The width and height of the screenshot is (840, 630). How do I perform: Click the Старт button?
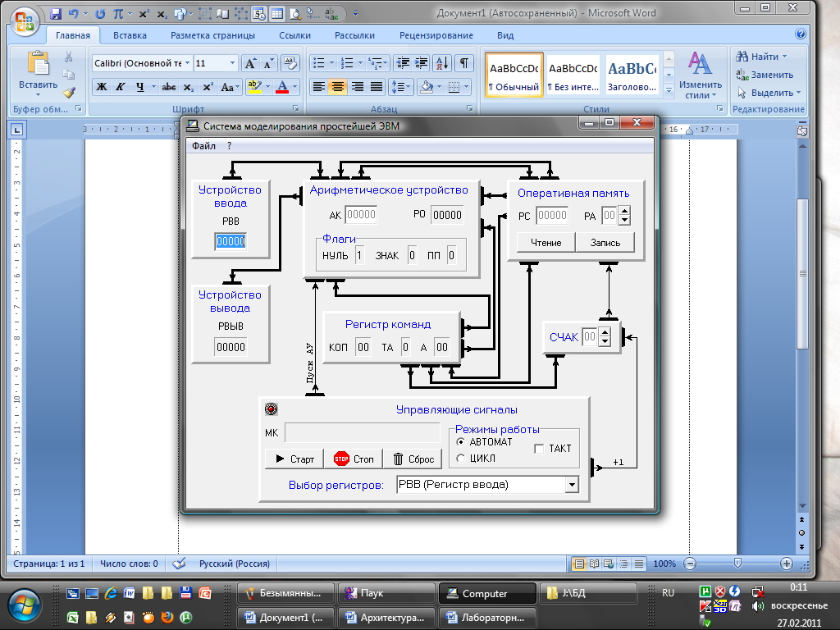(x=294, y=459)
